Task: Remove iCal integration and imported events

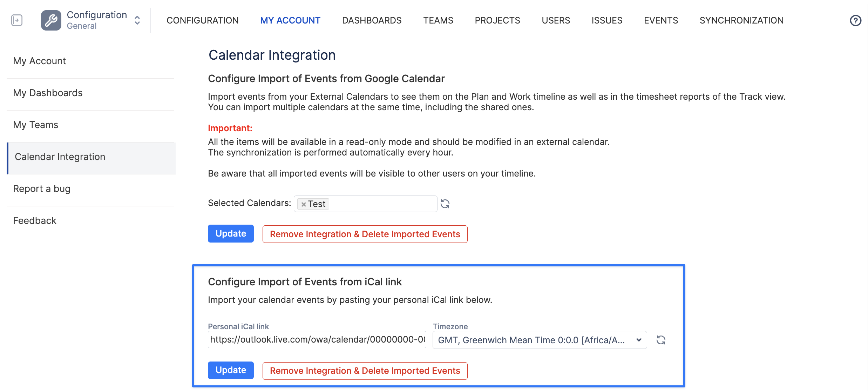Action: tap(365, 371)
